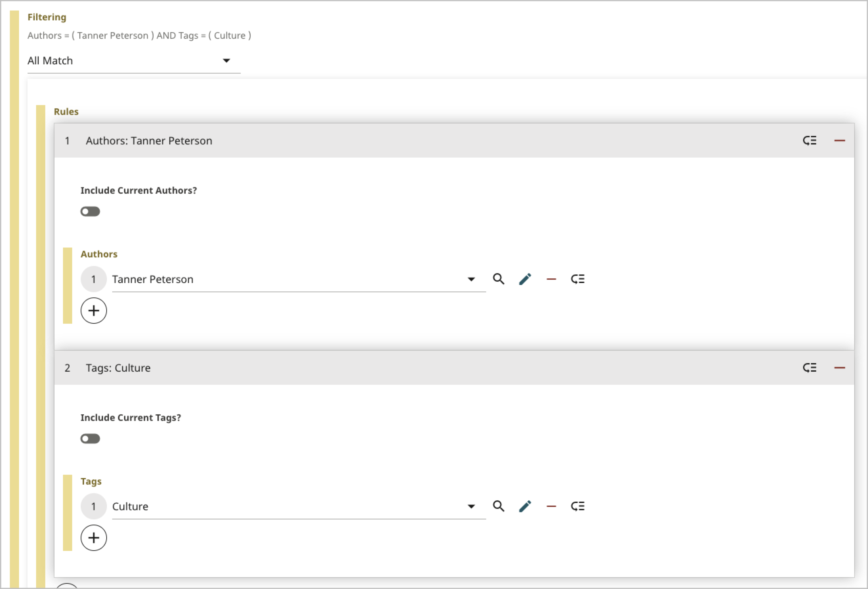The height and width of the screenshot is (589, 868).
Task: Remove Culture tag with minus icon
Action: point(551,506)
